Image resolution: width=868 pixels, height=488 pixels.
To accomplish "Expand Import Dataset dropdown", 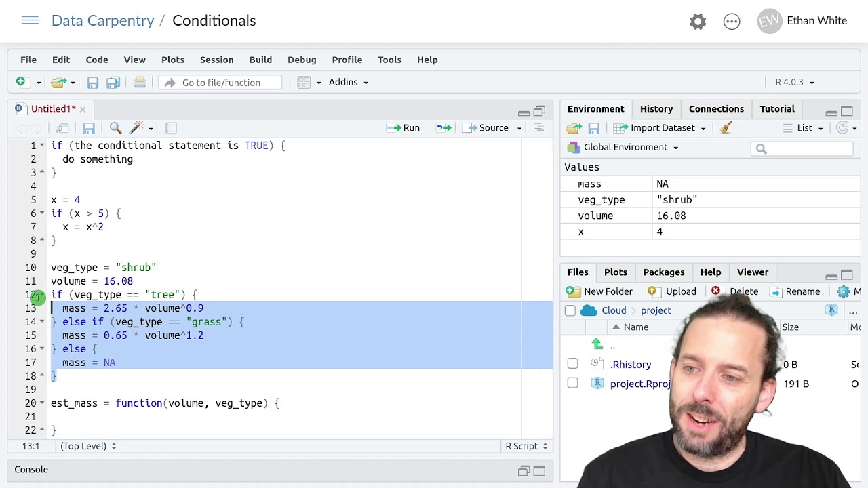I will (x=660, y=128).
